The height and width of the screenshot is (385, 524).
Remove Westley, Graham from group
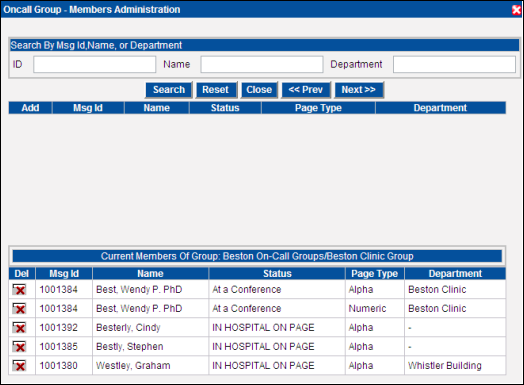coord(19,366)
